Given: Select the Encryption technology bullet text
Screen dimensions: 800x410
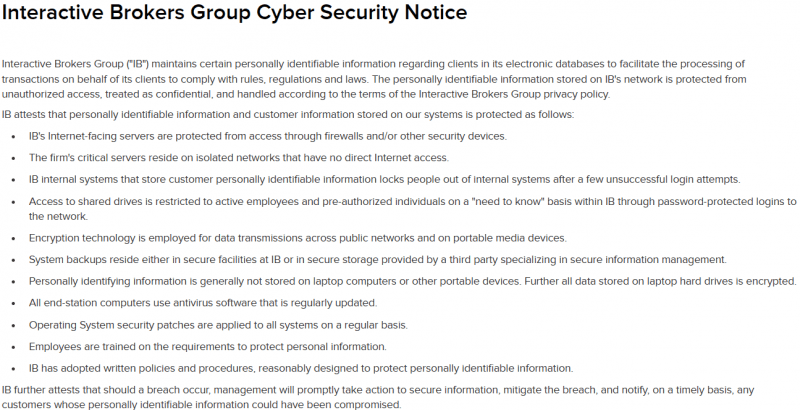Looking at the screenshot, I should 297,238.
